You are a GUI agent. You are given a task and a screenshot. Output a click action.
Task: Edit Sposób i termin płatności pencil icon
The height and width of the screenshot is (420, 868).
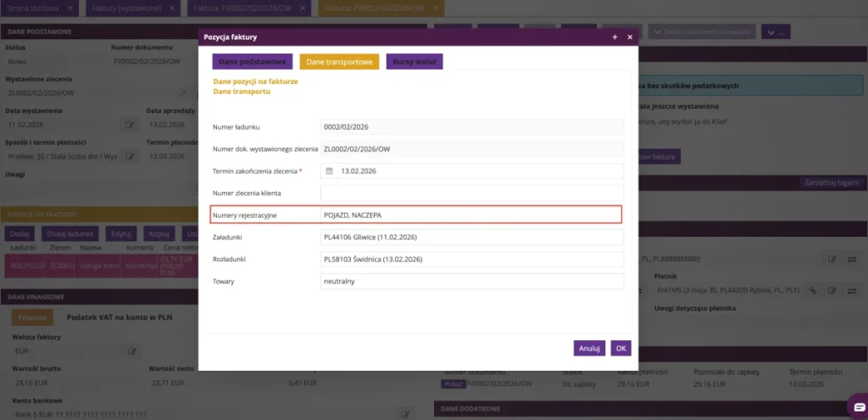point(130,156)
